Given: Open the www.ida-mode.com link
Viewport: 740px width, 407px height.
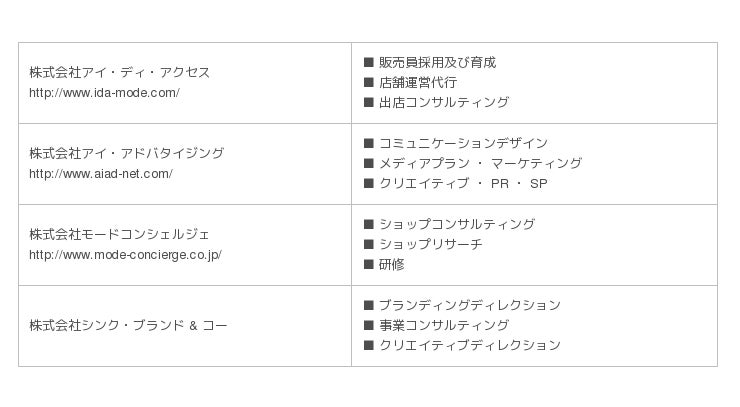Looking at the screenshot, I should point(104,93).
